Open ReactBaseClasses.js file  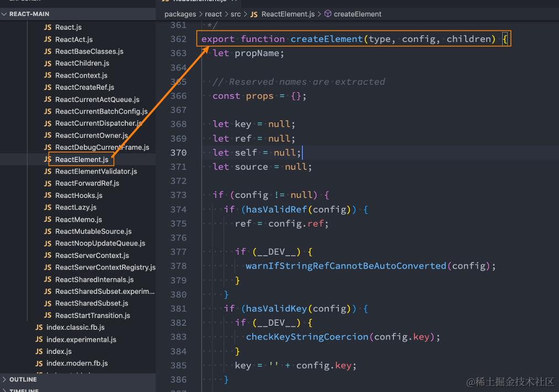click(x=89, y=51)
